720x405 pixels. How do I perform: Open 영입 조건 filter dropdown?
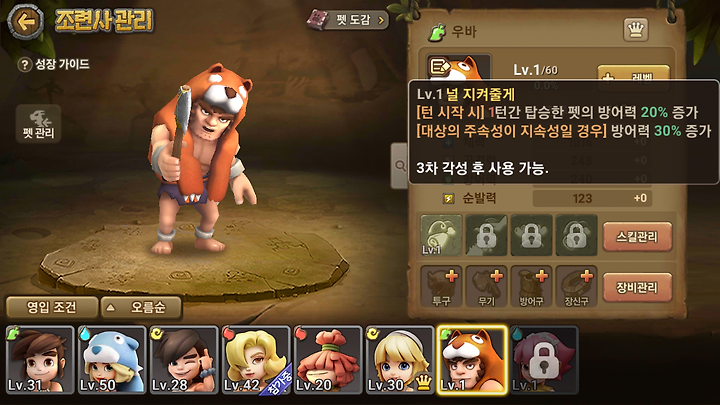click(x=52, y=307)
